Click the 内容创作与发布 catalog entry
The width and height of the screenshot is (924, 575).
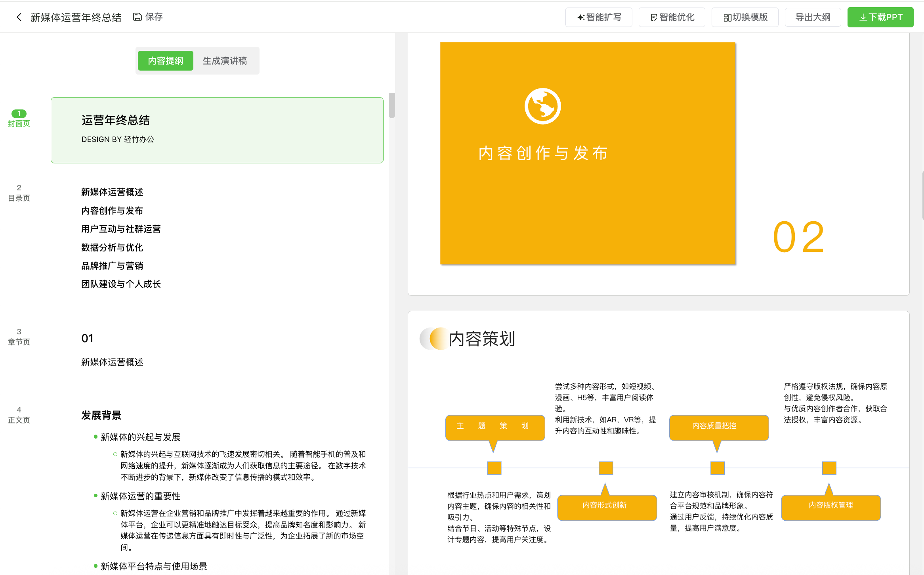tap(112, 211)
